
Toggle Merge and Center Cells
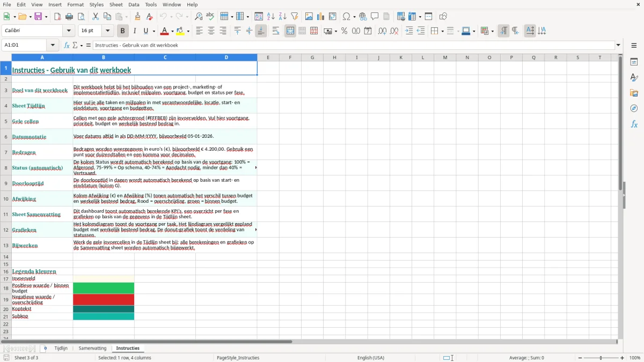click(290, 31)
